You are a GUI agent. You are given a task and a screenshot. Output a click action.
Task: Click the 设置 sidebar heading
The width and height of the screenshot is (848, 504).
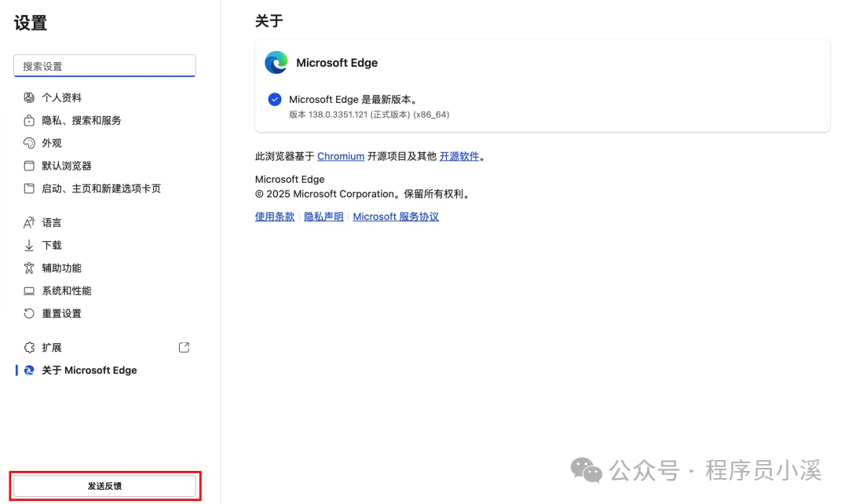pyautogui.click(x=31, y=24)
